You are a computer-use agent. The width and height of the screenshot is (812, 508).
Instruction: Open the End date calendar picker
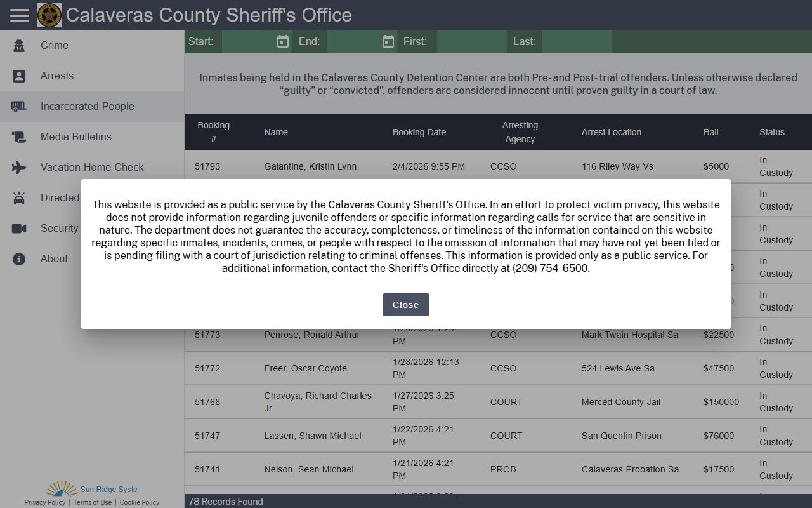click(x=388, y=42)
